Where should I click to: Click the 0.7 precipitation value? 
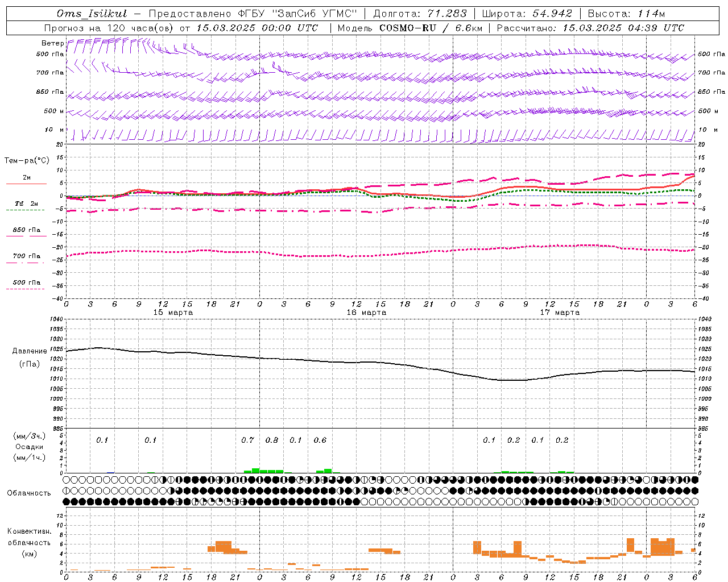247,440
